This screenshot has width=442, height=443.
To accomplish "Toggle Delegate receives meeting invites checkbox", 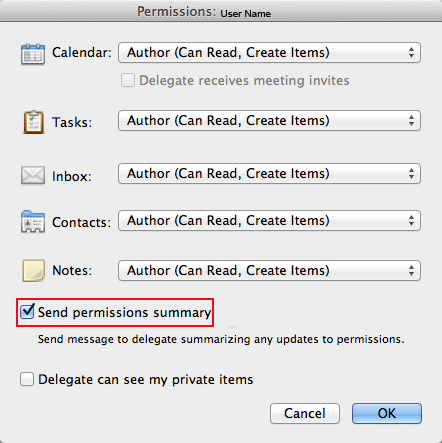I will tap(128, 80).
